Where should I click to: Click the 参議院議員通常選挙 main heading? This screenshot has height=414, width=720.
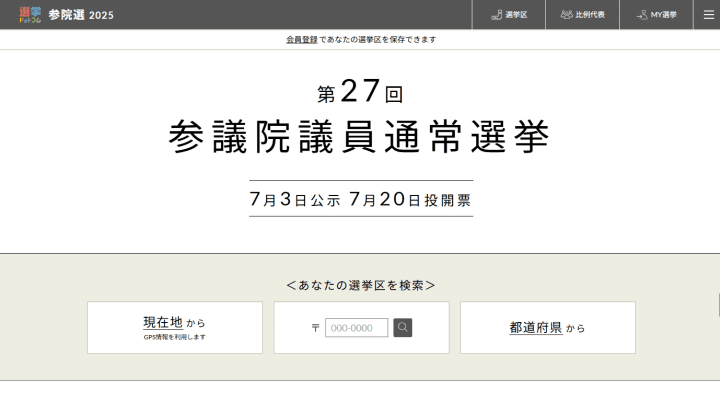(x=360, y=137)
